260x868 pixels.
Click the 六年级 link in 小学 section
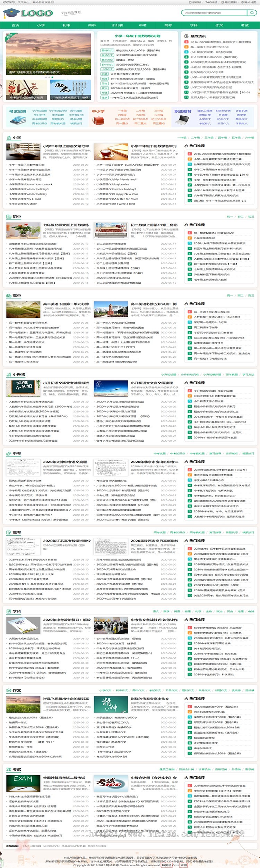point(250,138)
